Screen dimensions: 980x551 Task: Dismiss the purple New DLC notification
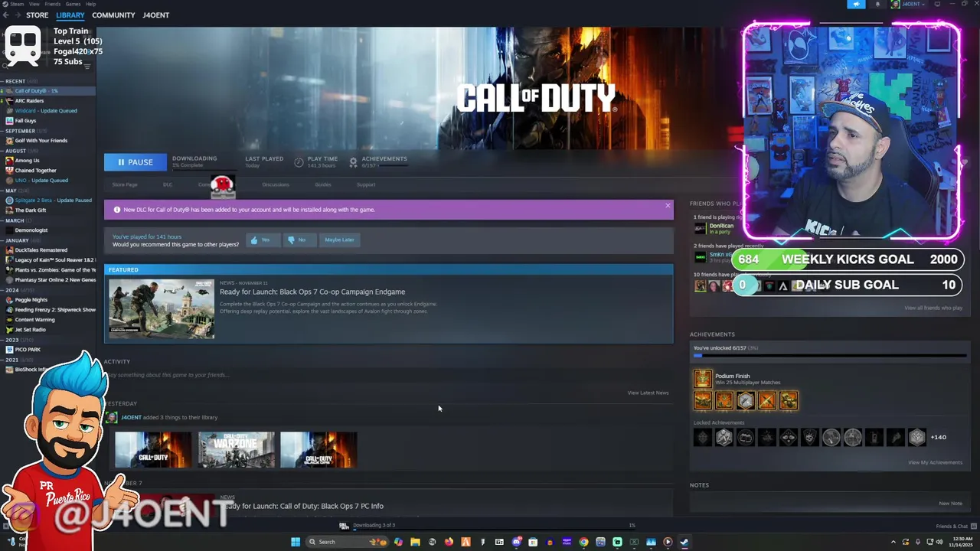coord(668,205)
